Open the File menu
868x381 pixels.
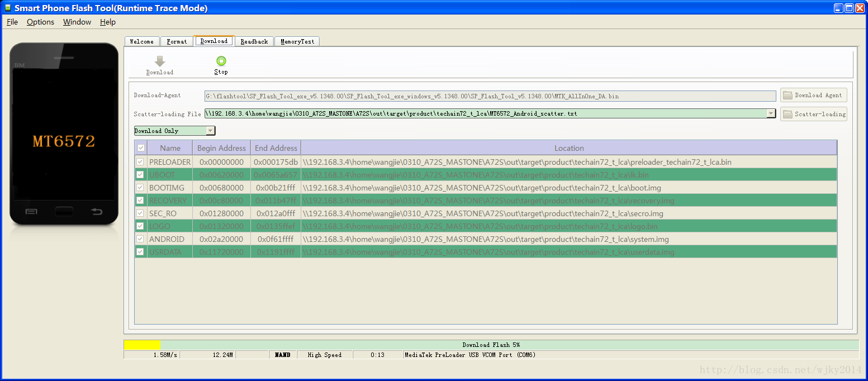click(12, 22)
